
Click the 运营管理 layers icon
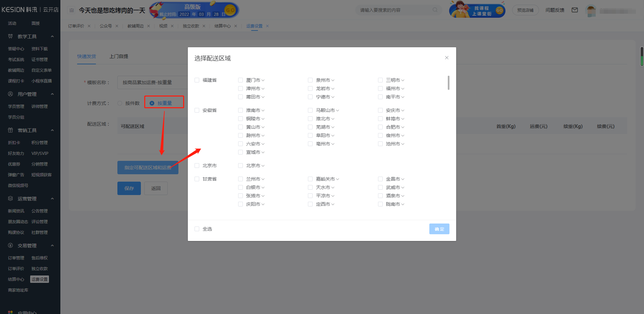pyautogui.click(x=10, y=198)
